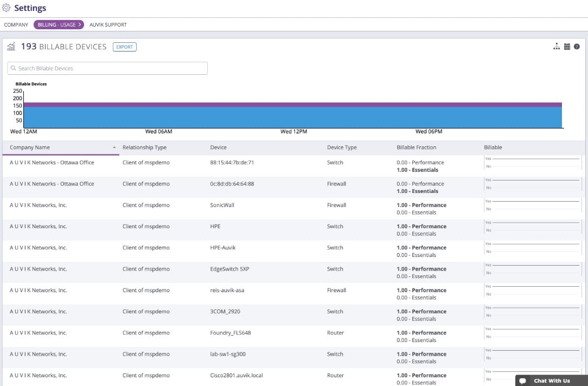Select the Cisco2801.auvik.local device row
This screenshot has height=386, width=588.
pyautogui.click(x=293, y=377)
